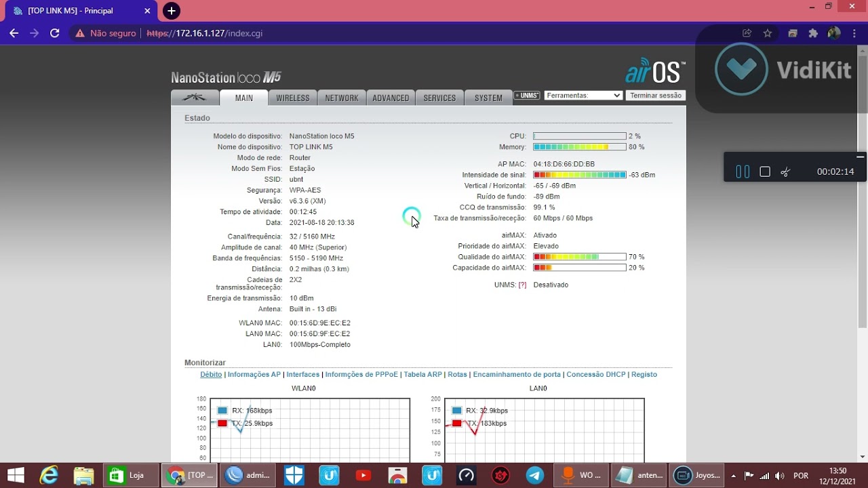The image size is (868, 488).
Task: Open the Telegram taskbar icon
Action: (535, 475)
